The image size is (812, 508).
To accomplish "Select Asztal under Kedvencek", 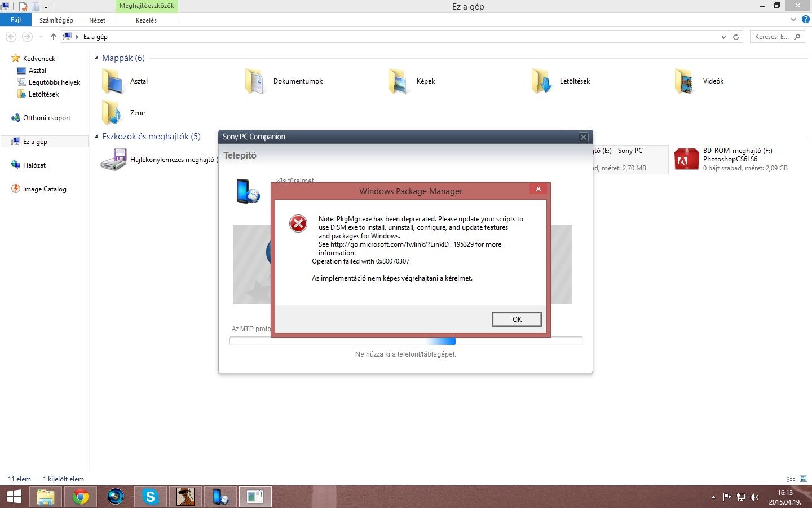I will tap(37, 71).
